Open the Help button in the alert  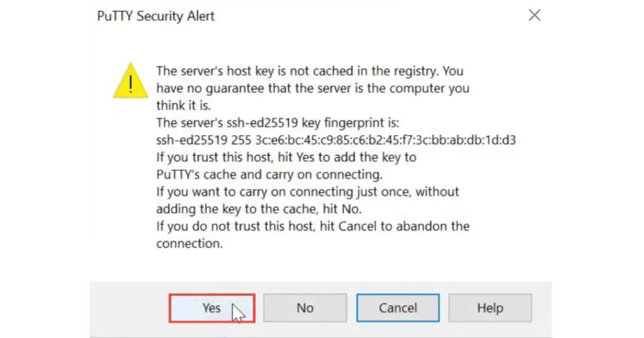tap(489, 308)
